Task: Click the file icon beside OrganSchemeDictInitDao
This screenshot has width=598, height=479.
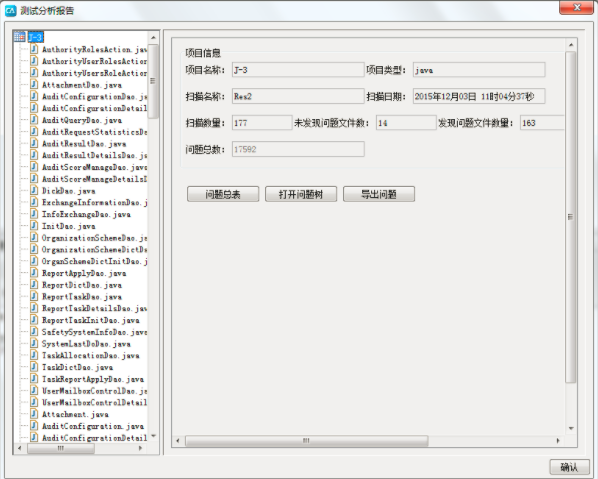Action: tap(34, 261)
